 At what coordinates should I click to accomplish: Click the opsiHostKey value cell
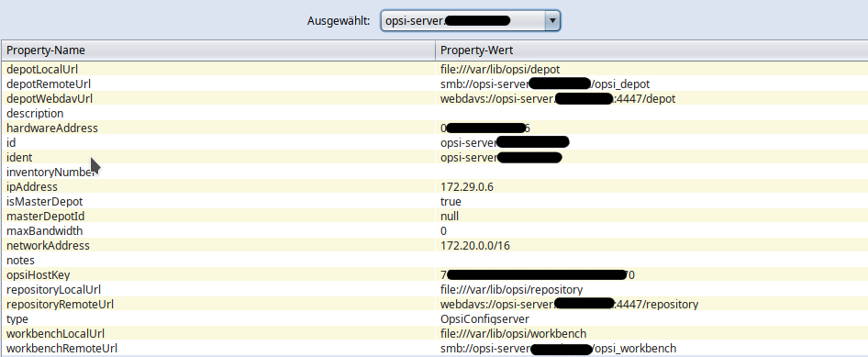coord(651,274)
